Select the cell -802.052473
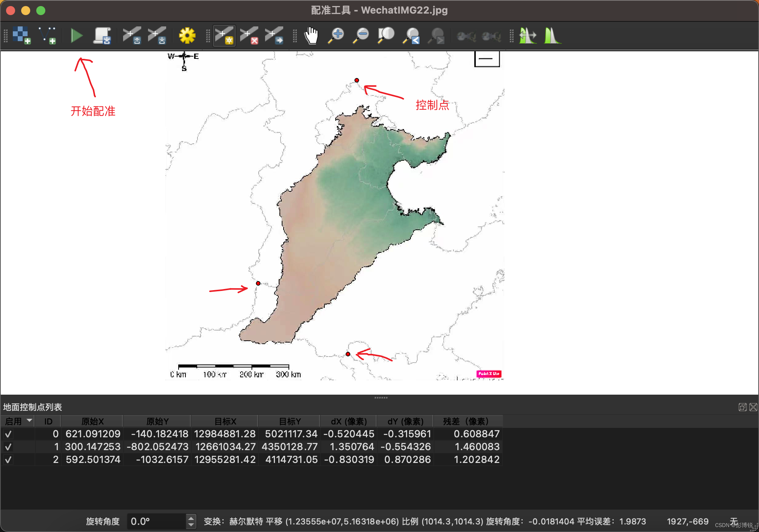This screenshot has width=759, height=532. pyautogui.click(x=157, y=447)
